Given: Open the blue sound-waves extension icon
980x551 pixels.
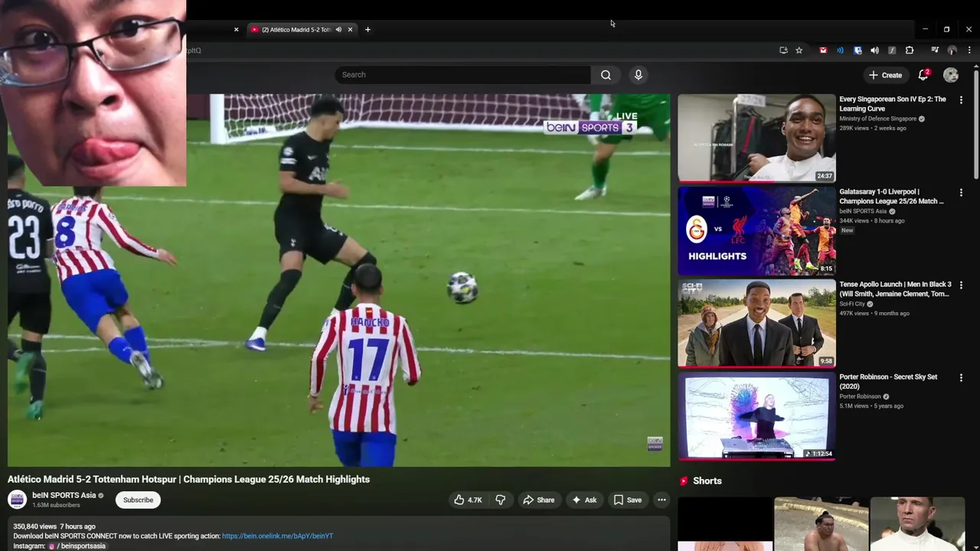Looking at the screenshot, I should click(x=840, y=51).
